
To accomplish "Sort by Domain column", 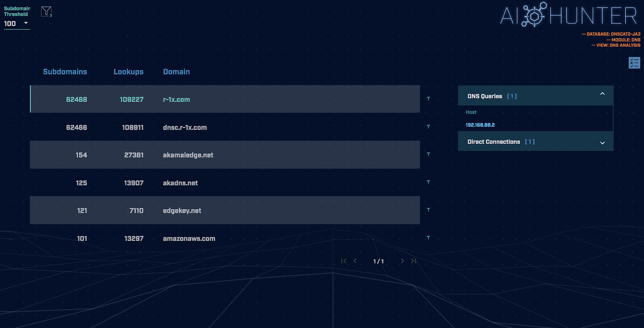I will click(176, 72).
